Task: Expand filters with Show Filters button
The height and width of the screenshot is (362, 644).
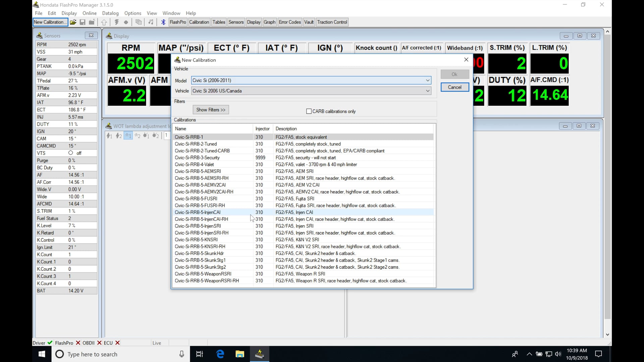Action: click(210, 110)
